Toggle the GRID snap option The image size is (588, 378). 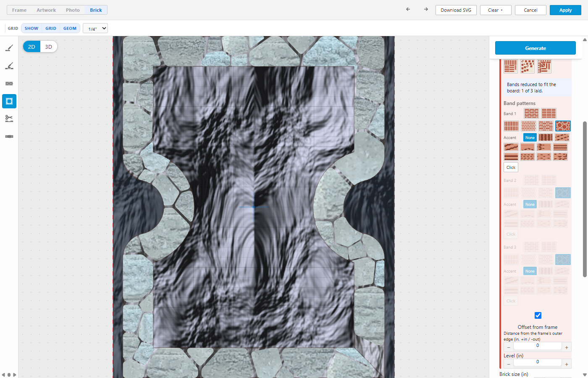tap(51, 28)
